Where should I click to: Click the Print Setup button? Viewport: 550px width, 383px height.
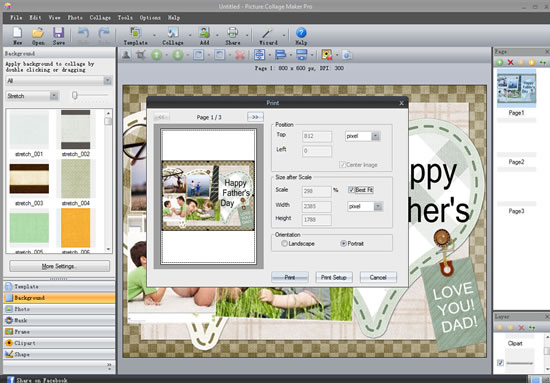334,277
